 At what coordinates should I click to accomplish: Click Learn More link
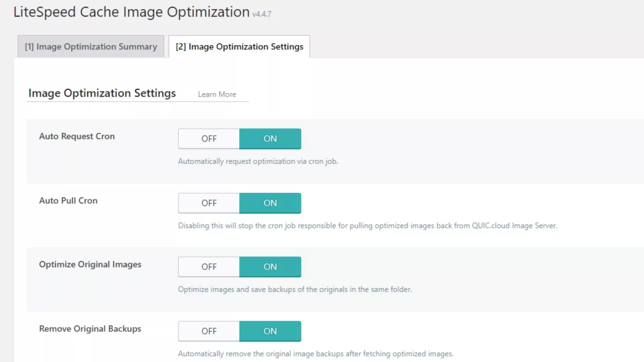pyautogui.click(x=217, y=94)
